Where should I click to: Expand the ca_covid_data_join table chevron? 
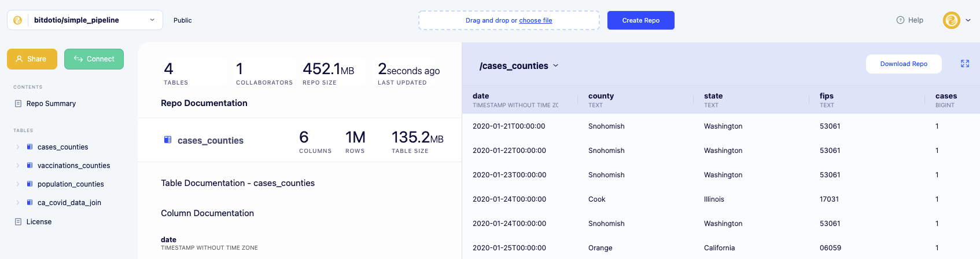click(x=18, y=203)
